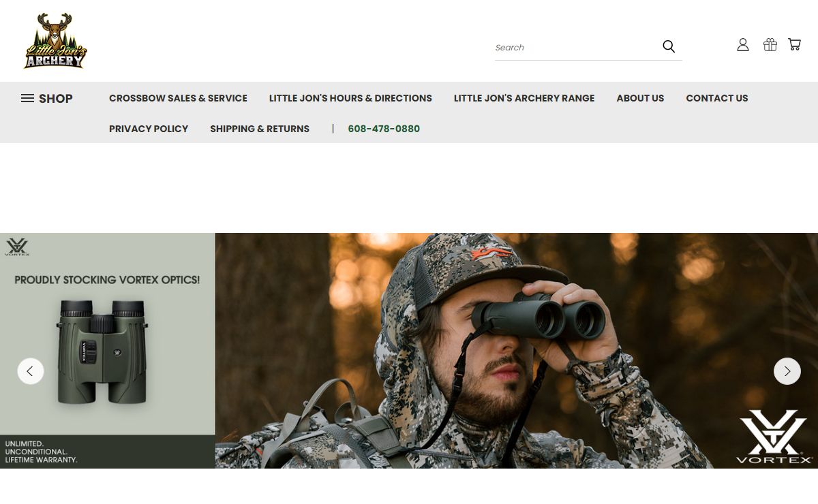The height and width of the screenshot is (504, 818).
Task: Go to previous carousel slide
Action: pyautogui.click(x=31, y=371)
